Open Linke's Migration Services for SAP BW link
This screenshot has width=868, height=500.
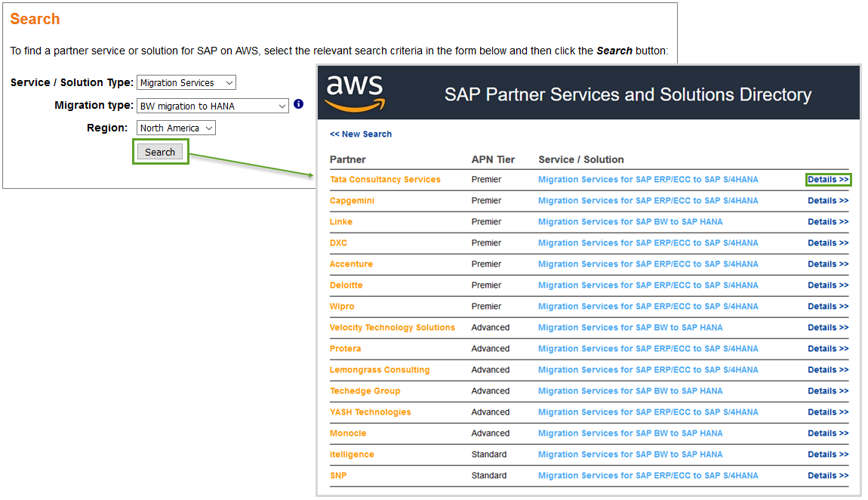pyautogui.click(x=630, y=221)
